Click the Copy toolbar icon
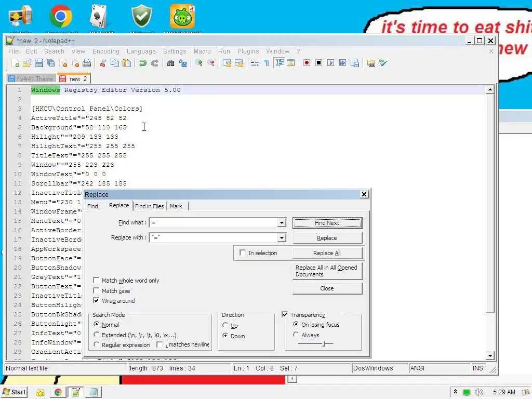 tap(115, 63)
